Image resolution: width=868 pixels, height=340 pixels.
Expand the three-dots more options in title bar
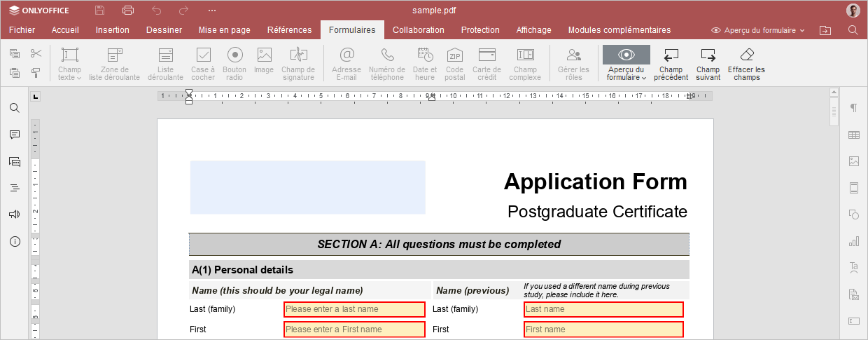(x=212, y=11)
